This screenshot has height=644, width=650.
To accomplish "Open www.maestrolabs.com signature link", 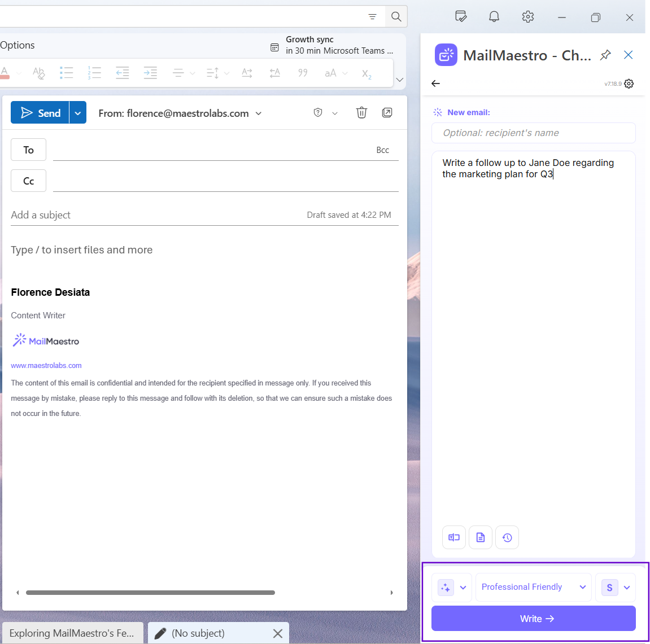I will click(46, 366).
